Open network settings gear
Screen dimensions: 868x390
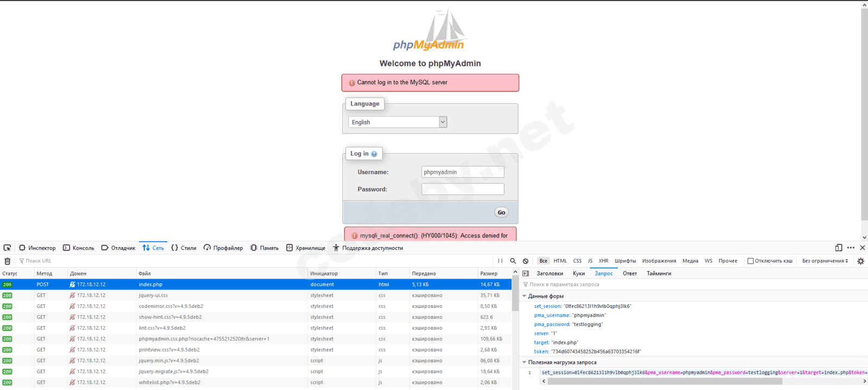coord(860,261)
